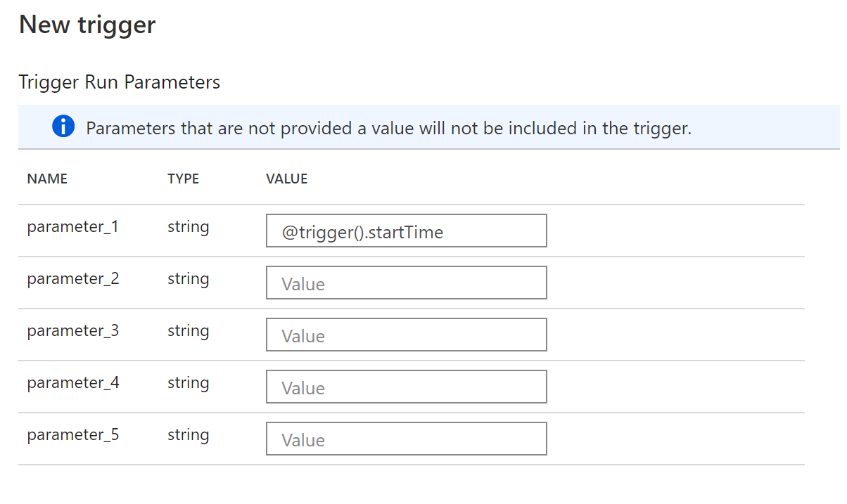Click the Trigger Run Parameters heading
The height and width of the screenshot is (504, 847).
[x=119, y=82]
